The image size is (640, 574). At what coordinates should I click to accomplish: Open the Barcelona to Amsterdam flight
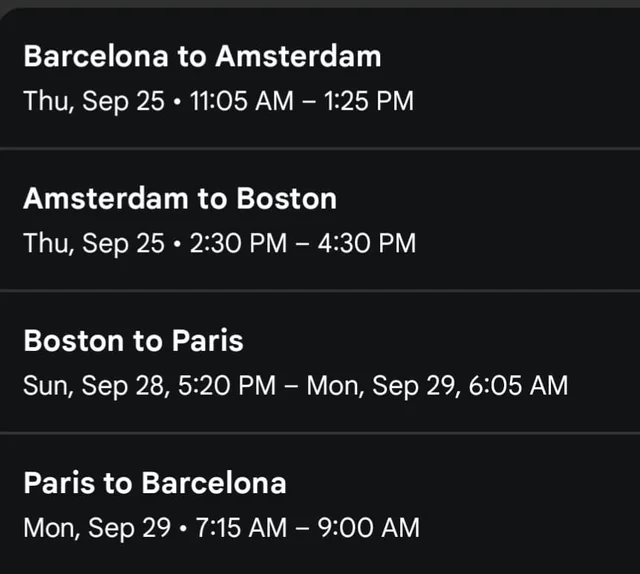click(202, 56)
